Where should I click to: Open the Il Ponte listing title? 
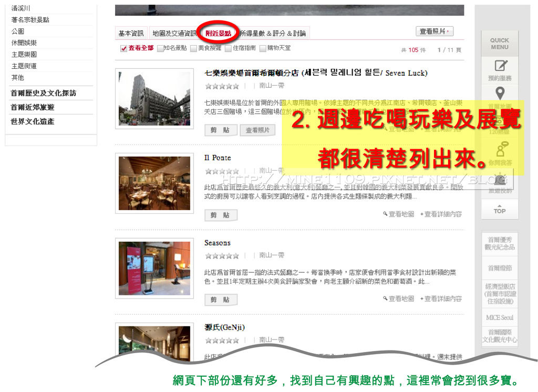coord(218,158)
